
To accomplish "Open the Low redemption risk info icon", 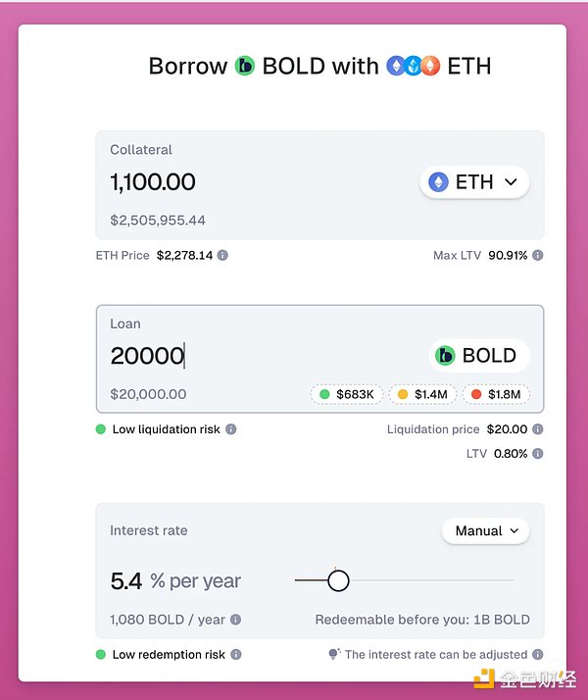I will coord(235,654).
